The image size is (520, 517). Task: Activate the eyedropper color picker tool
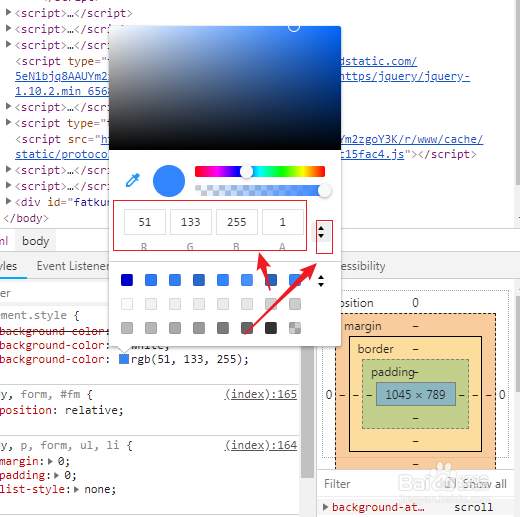[133, 180]
